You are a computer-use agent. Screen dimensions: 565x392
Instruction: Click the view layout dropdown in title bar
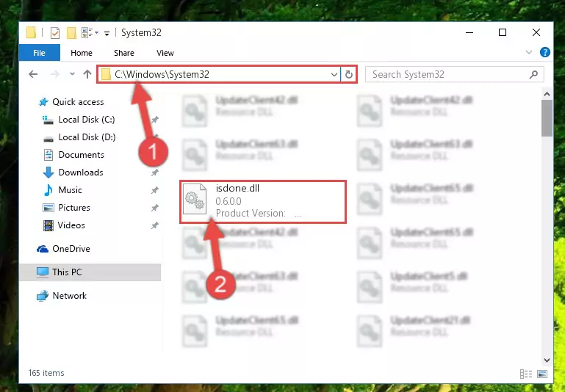[x=96, y=33]
